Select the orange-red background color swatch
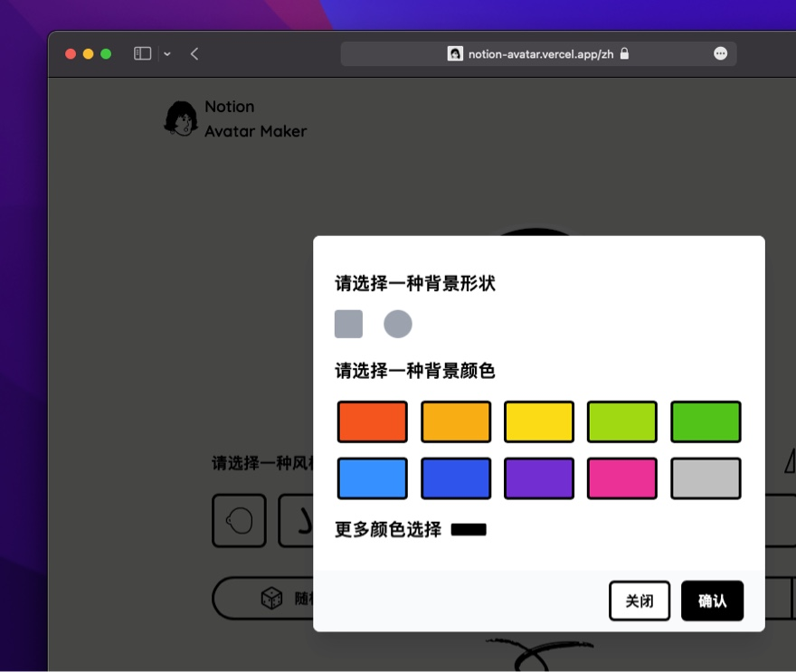The width and height of the screenshot is (796, 672). (372, 421)
